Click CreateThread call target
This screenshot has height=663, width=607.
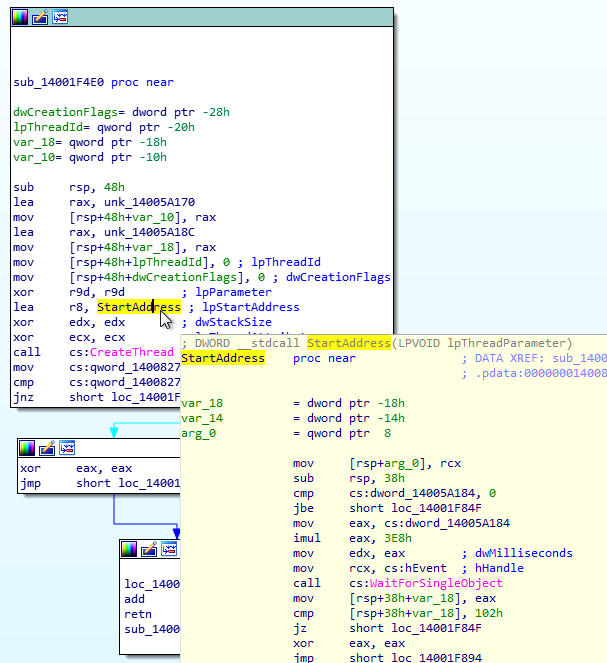131,352
